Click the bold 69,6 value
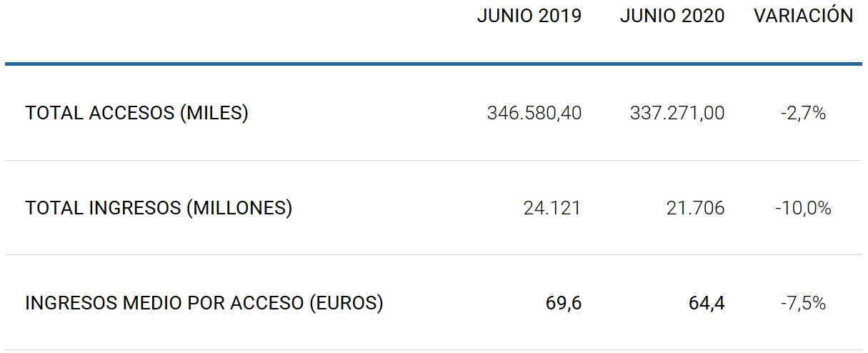 [x=564, y=303]
